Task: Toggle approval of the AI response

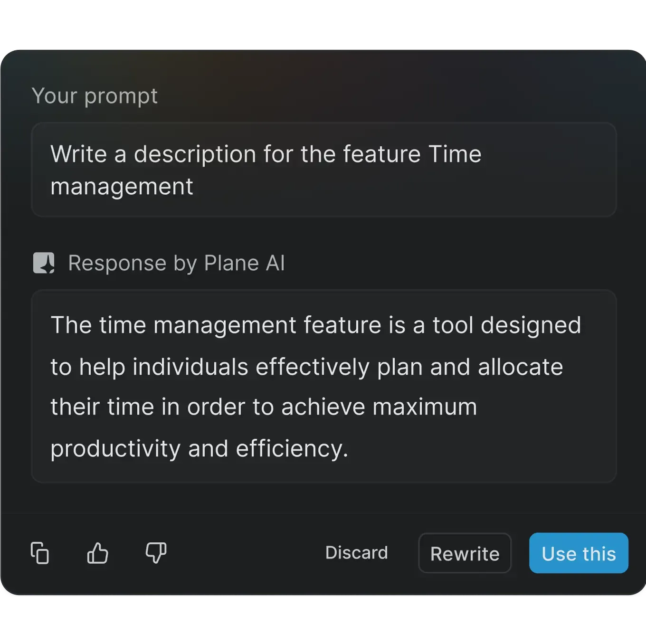Action: pos(97,553)
